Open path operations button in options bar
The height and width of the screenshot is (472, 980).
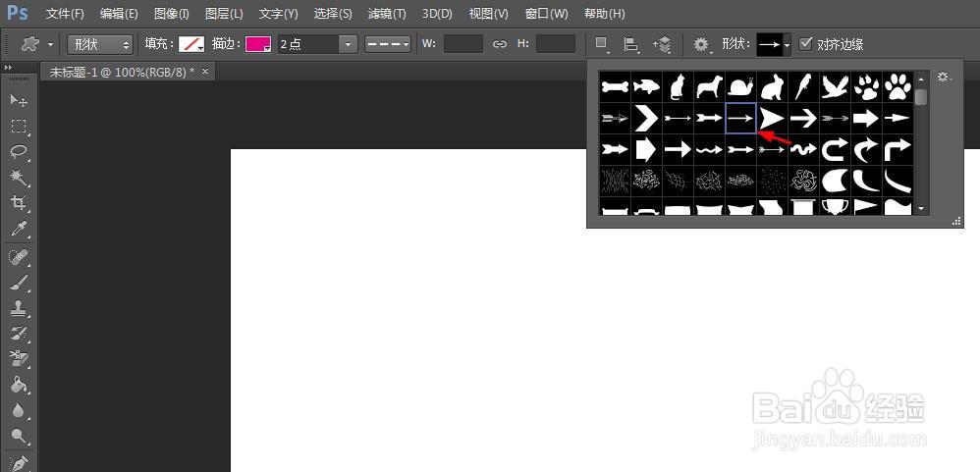click(601, 44)
